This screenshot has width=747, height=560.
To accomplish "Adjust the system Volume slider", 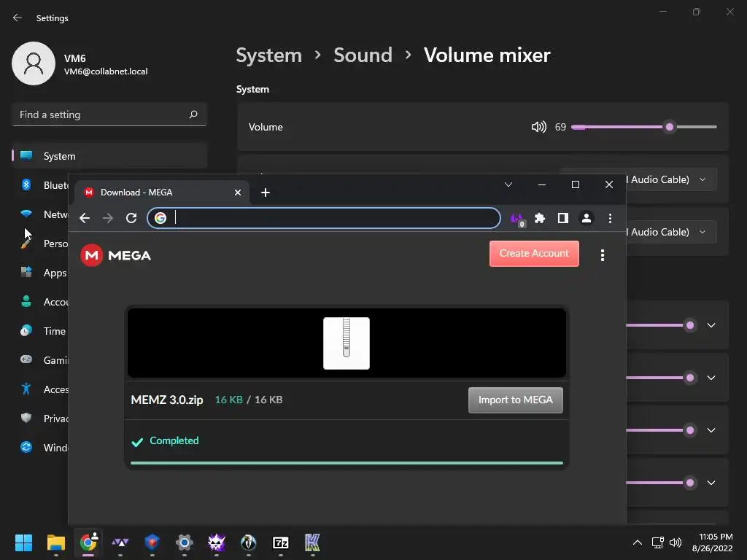I will coord(644,127).
